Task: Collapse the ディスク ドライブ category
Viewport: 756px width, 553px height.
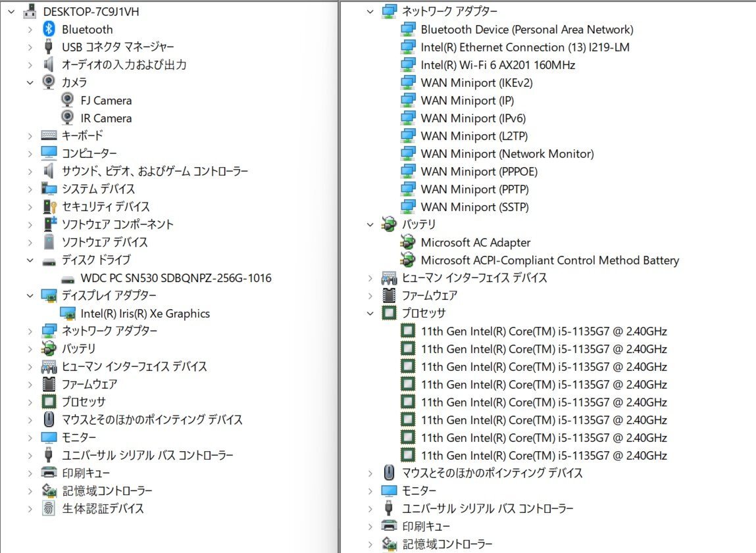Action: pos(30,260)
